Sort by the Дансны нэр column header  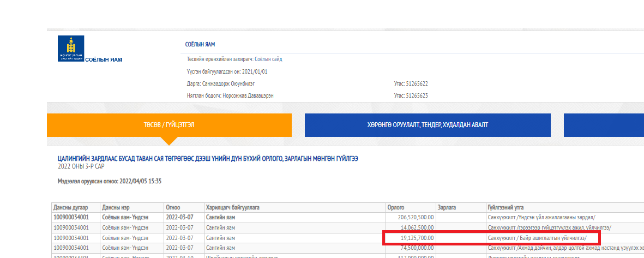click(116, 207)
